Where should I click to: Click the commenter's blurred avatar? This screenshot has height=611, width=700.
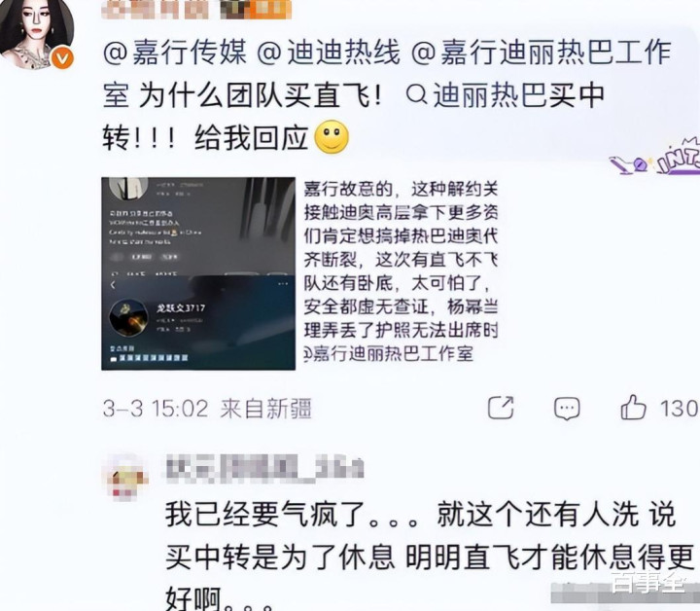click(127, 477)
